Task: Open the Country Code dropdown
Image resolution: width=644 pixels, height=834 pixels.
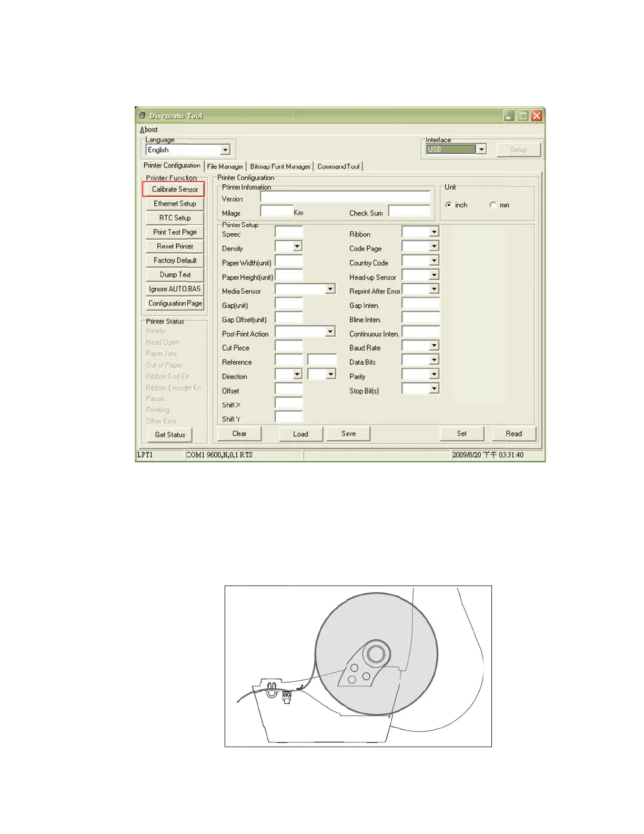Action: pyautogui.click(x=434, y=261)
